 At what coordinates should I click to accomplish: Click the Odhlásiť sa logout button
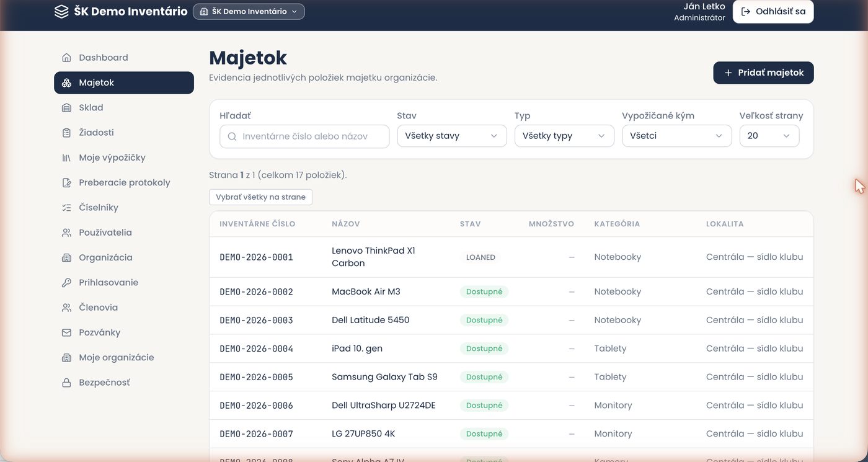773,11
